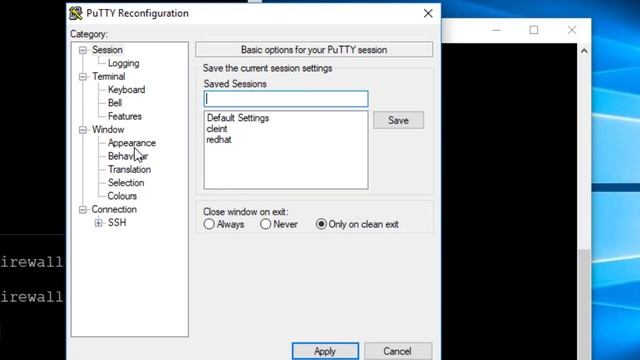Open the Appearance settings category
This screenshot has width=640, height=360.
click(x=131, y=143)
